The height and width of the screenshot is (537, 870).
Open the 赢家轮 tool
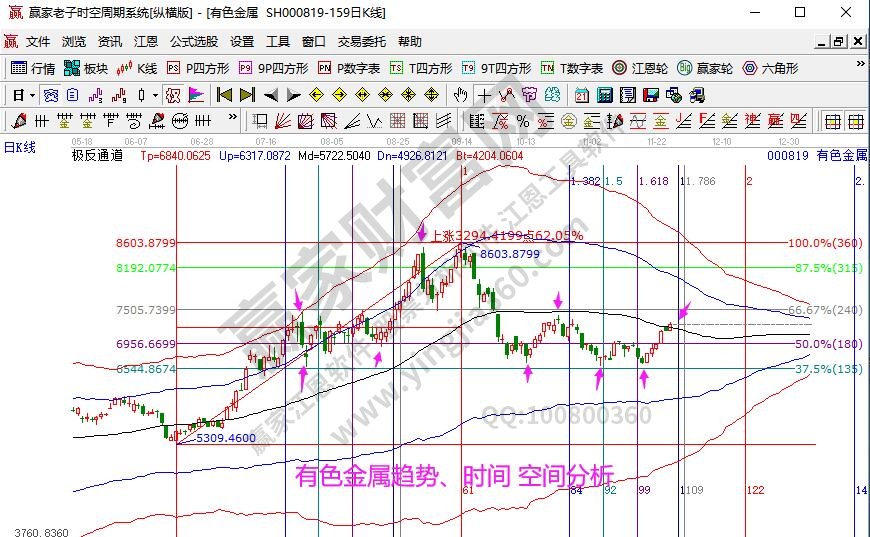(x=705, y=69)
